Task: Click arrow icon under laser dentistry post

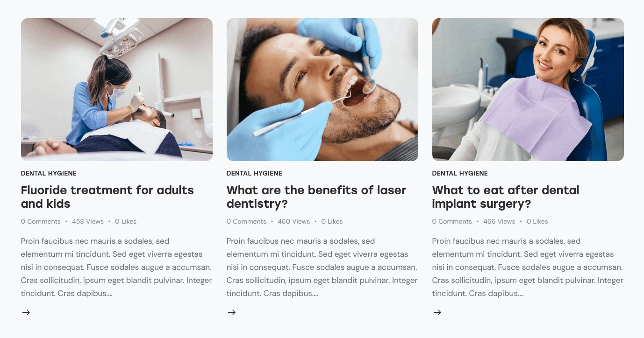Action: coord(232,312)
